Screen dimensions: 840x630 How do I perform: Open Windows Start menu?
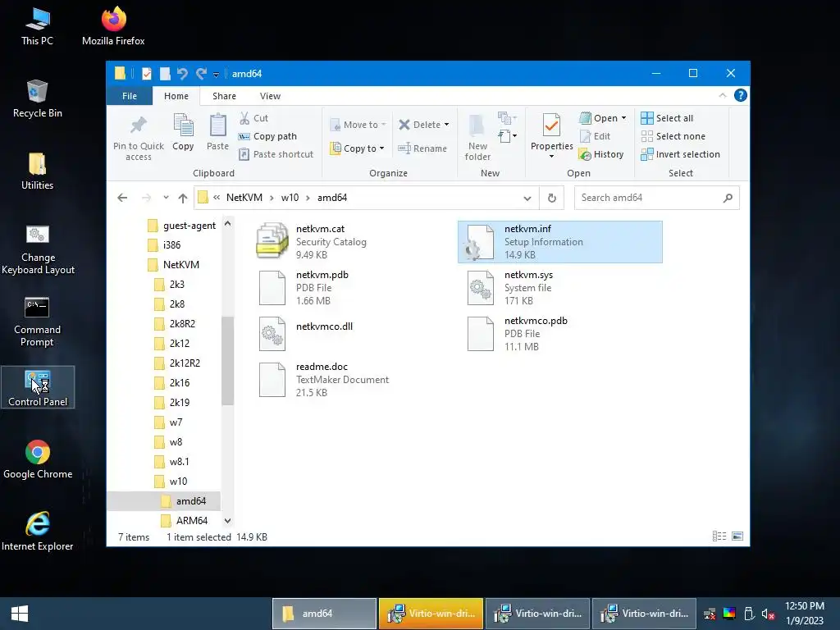[x=20, y=614]
